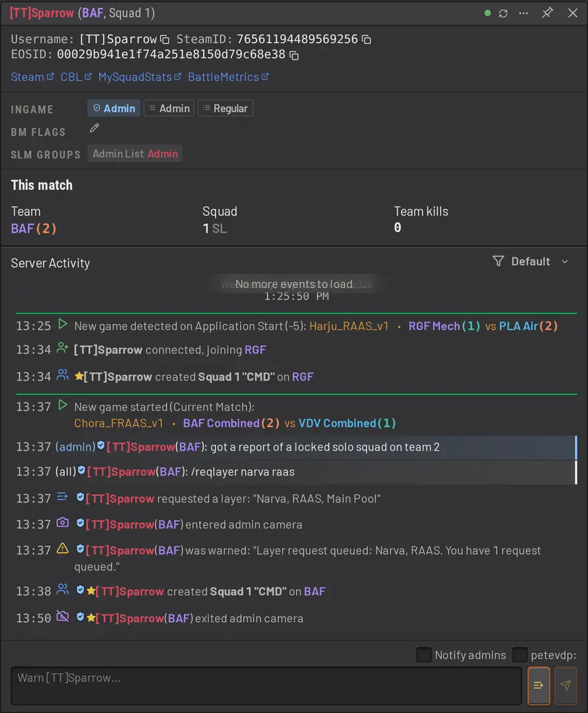This screenshot has width=588, height=713.
Task: Select the /reqlayer narva raas message
Action: pos(296,472)
